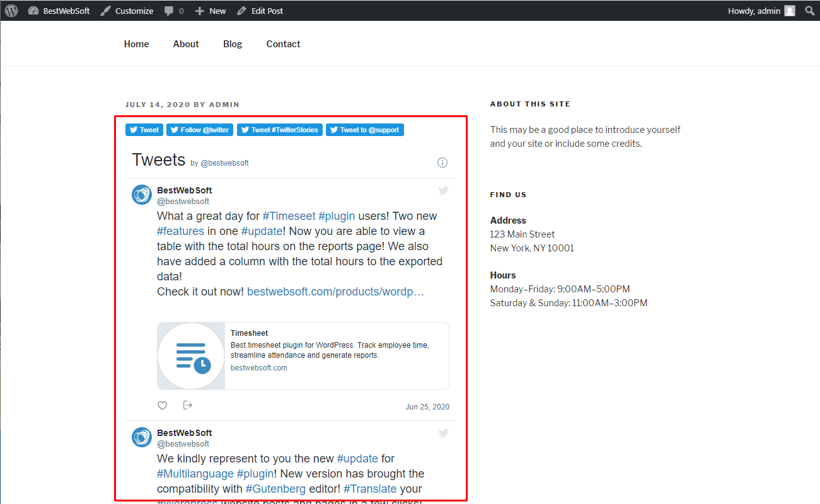This screenshot has width=820, height=504.
Task: Click the BestWebSoft site name in admin bar
Action: [59, 11]
